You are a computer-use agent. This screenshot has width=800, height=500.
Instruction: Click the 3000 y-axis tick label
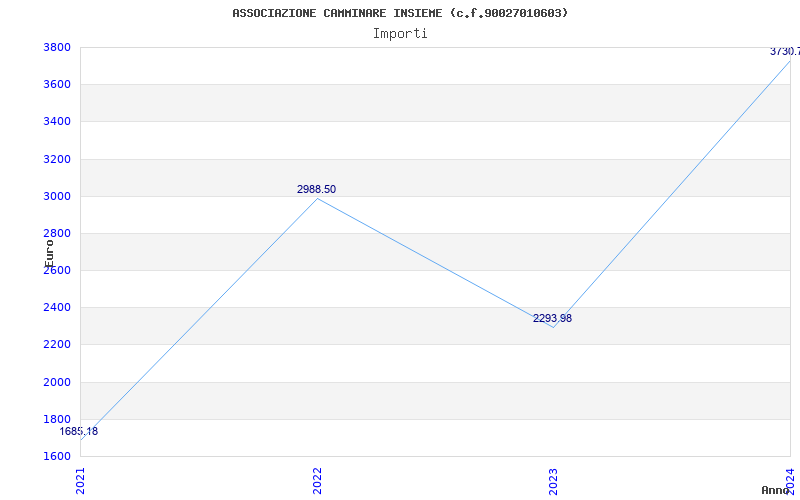coord(57,196)
